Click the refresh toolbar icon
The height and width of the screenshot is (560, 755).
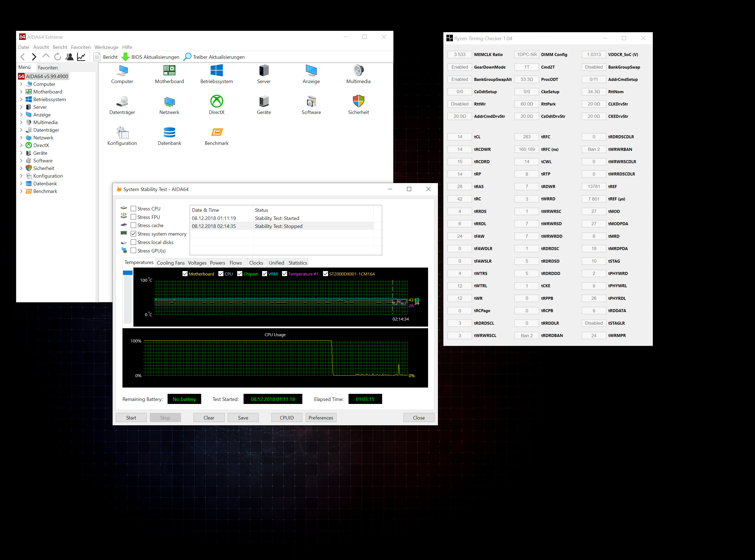(58, 57)
